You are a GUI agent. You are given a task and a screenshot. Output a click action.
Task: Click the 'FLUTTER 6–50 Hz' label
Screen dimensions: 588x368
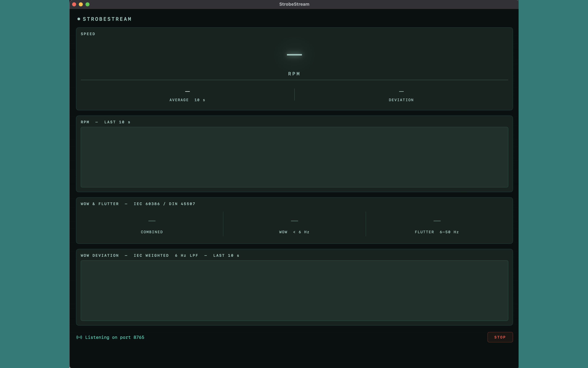click(x=437, y=232)
